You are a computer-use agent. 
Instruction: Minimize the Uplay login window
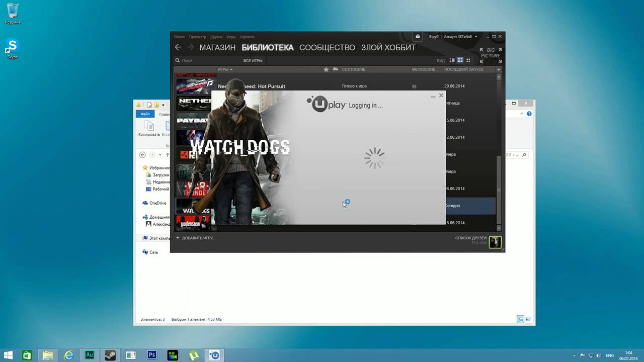coord(433,96)
